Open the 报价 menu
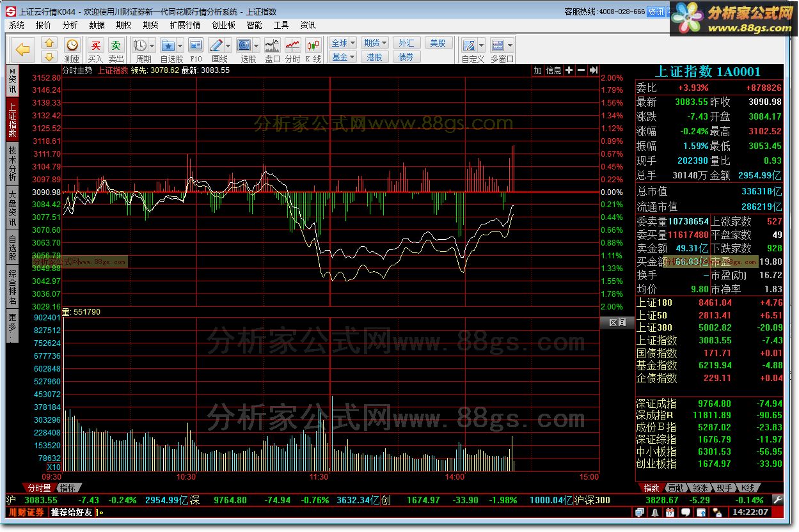The image size is (799, 532). (44, 25)
